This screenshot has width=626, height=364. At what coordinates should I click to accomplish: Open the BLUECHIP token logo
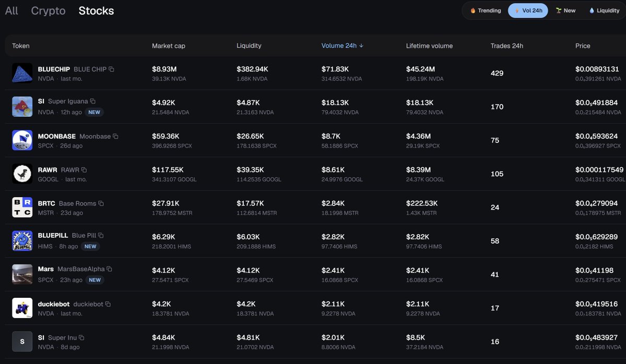click(22, 74)
